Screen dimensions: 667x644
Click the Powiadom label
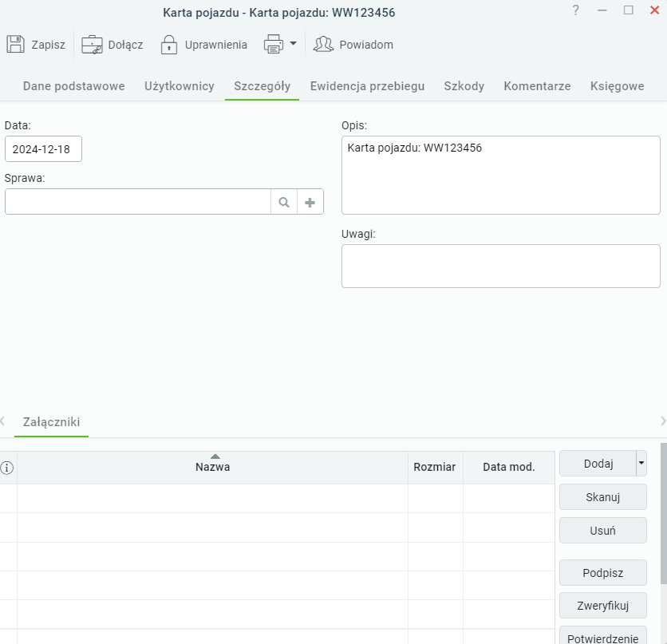(x=366, y=45)
